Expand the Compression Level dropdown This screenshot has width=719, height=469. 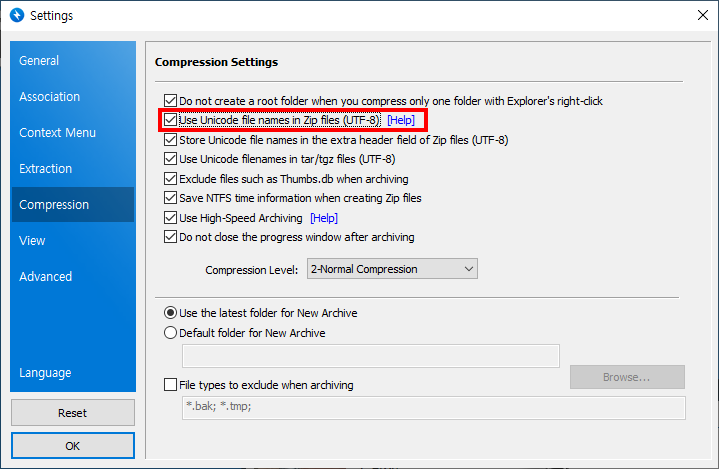(392, 269)
